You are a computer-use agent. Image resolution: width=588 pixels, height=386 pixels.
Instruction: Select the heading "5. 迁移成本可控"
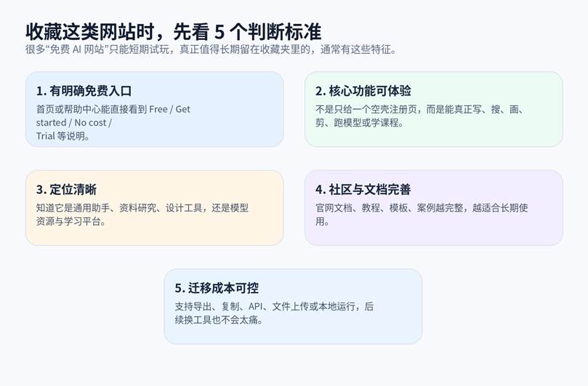[x=217, y=289]
